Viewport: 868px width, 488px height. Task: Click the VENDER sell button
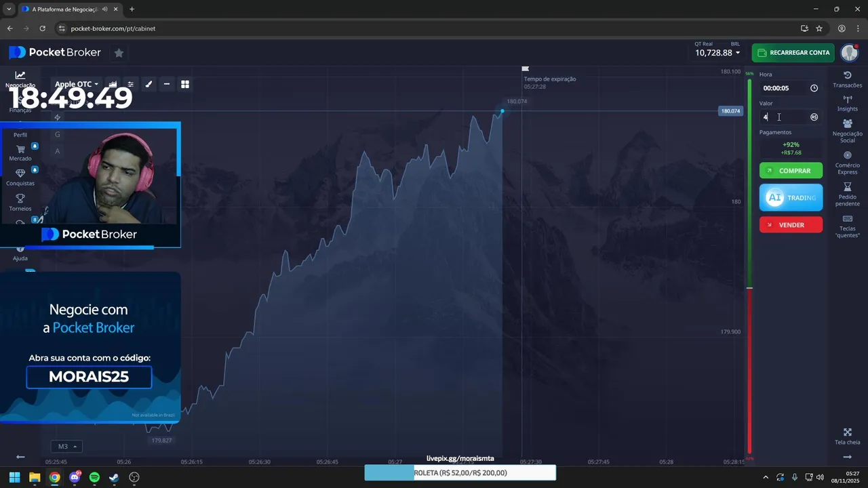pyautogui.click(x=791, y=224)
